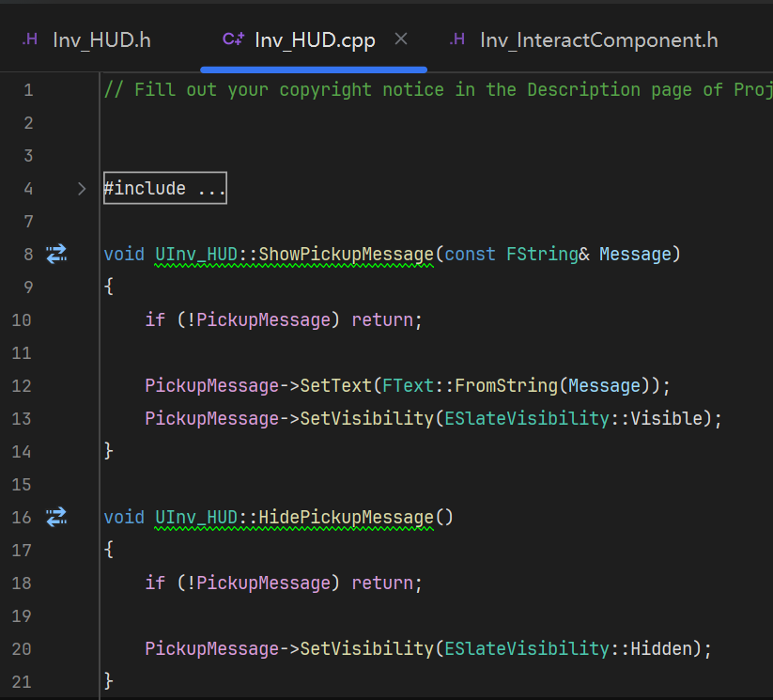Click FString type in the parameter list
Image resolution: width=773 pixels, height=700 pixels.
click(x=542, y=254)
